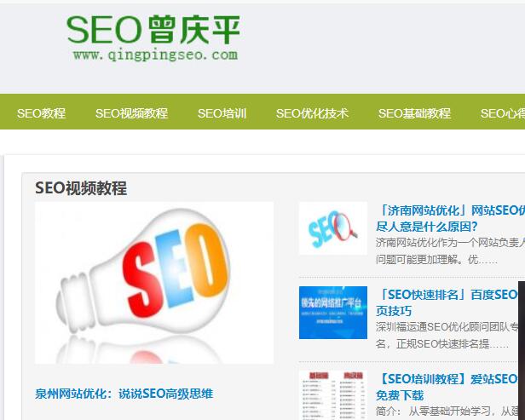Viewport: 525px width, 420px height.
Task: Go to SEO视频教程 in the navigation bar
Action: pyautogui.click(x=131, y=113)
